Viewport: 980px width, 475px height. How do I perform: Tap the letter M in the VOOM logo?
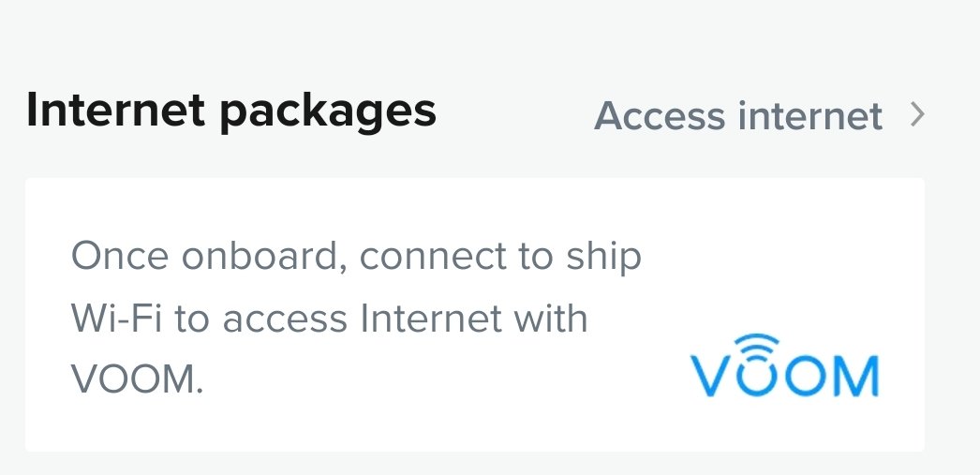(x=854, y=377)
